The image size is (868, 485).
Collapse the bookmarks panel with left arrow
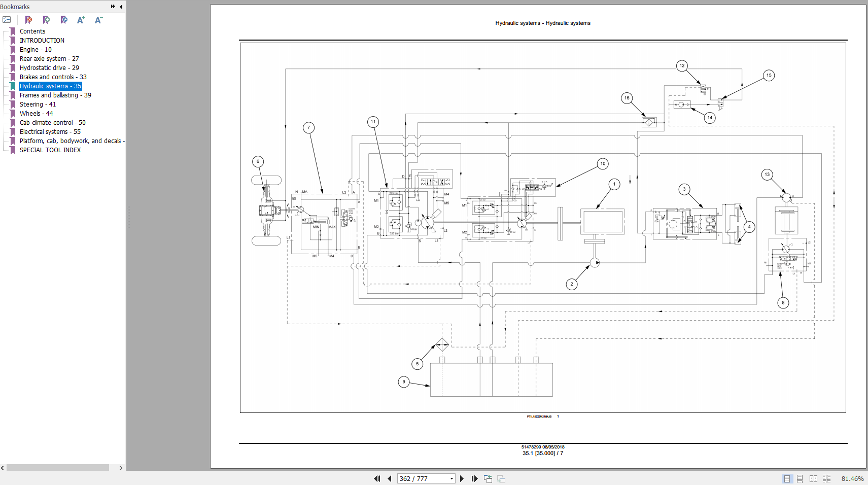(x=121, y=7)
